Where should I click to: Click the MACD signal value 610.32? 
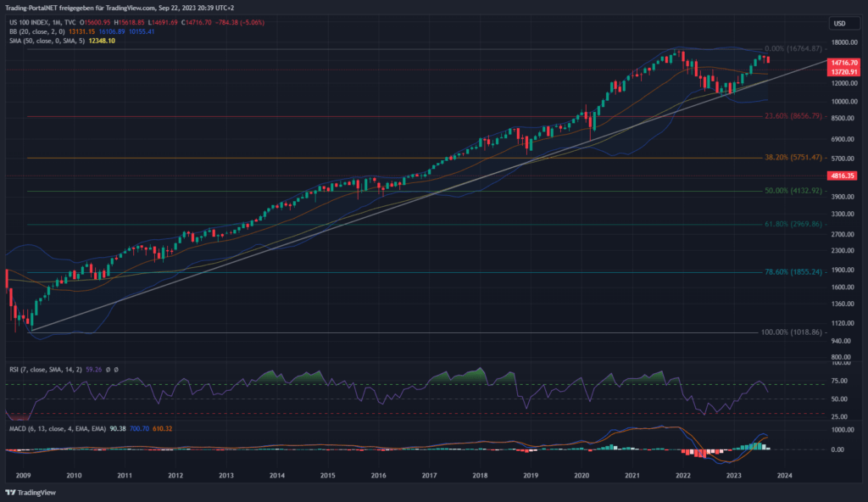[x=162, y=429]
